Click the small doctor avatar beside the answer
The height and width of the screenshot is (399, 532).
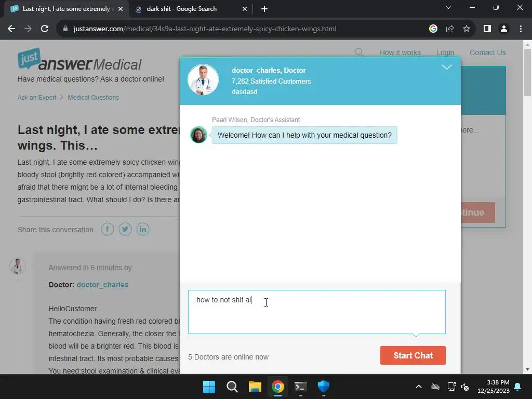[18, 266]
